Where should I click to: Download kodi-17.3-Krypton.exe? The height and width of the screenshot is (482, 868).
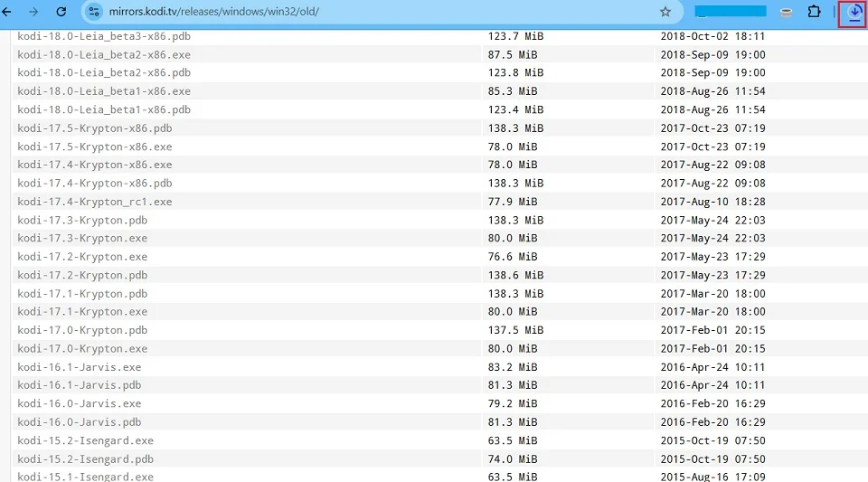point(82,239)
